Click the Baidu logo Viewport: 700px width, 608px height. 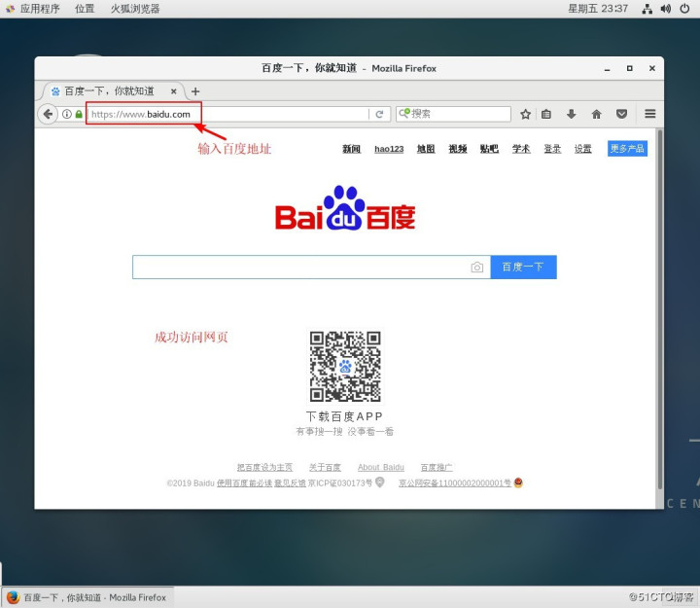tap(345, 208)
